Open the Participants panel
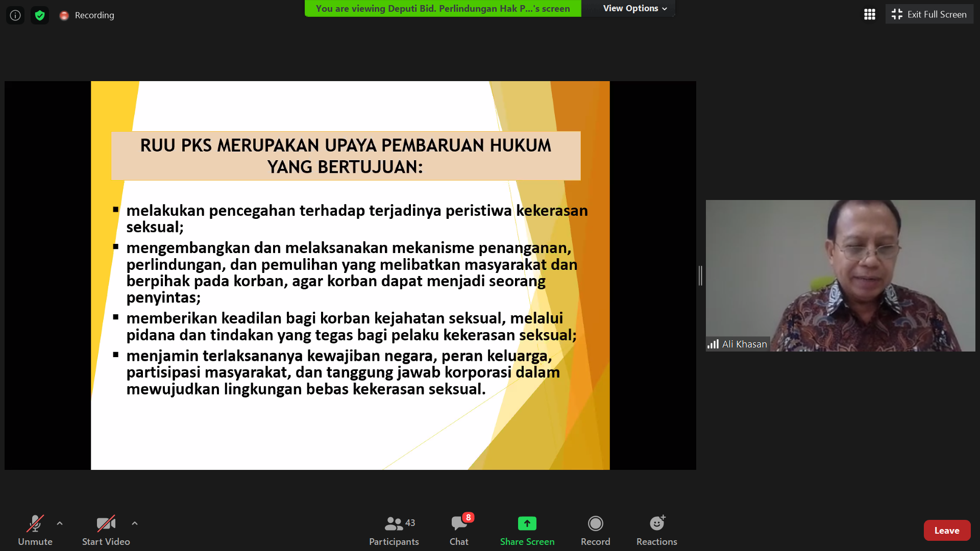The height and width of the screenshot is (551, 980). point(394,531)
